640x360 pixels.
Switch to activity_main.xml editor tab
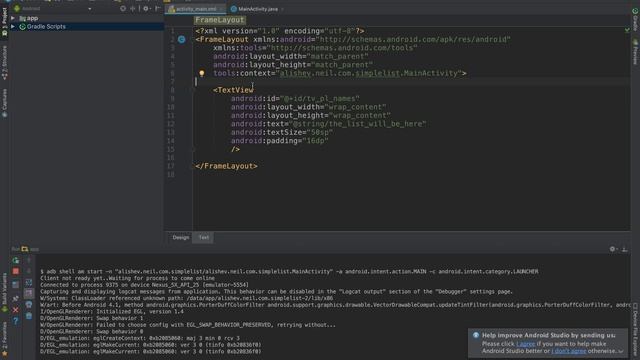[196, 9]
